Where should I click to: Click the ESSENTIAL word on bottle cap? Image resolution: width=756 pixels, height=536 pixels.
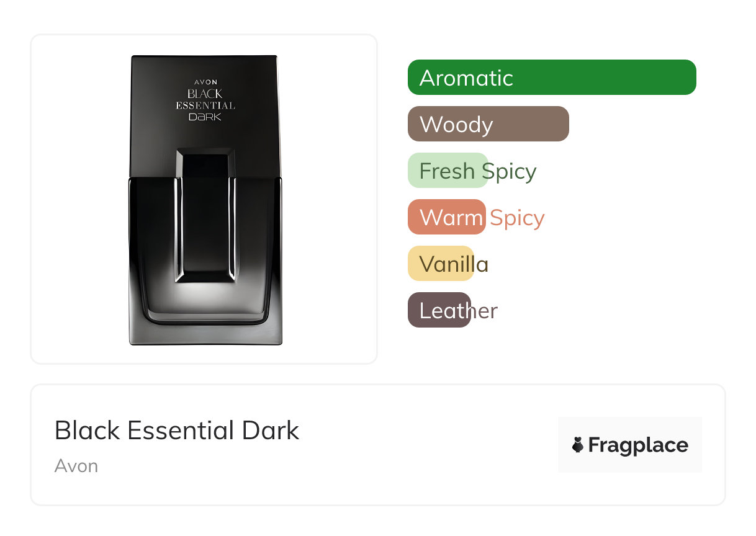205,105
